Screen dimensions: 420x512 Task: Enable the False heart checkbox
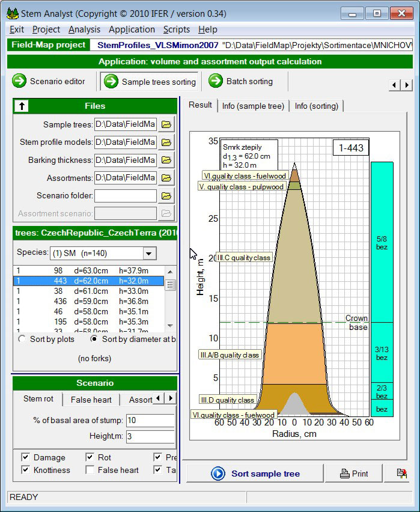[x=90, y=470]
